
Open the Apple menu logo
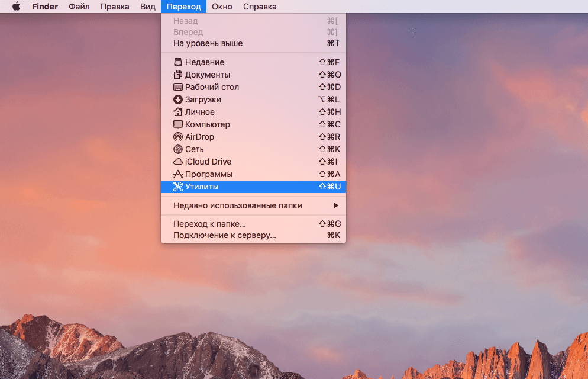[x=16, y=7]
